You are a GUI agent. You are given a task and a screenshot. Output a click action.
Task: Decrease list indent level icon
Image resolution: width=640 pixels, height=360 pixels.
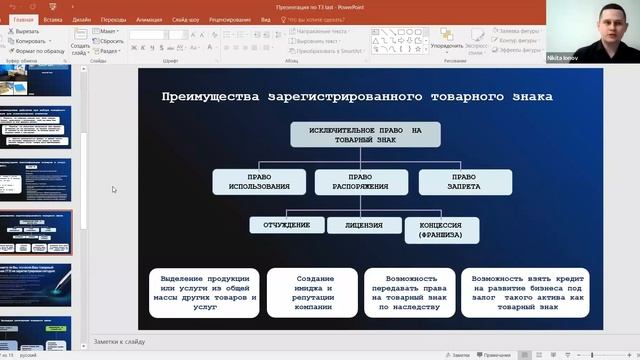tap(257, 35)
